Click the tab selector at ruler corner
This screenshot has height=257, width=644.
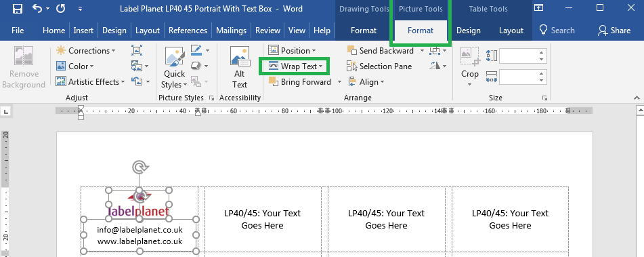[x=5, y=111]
